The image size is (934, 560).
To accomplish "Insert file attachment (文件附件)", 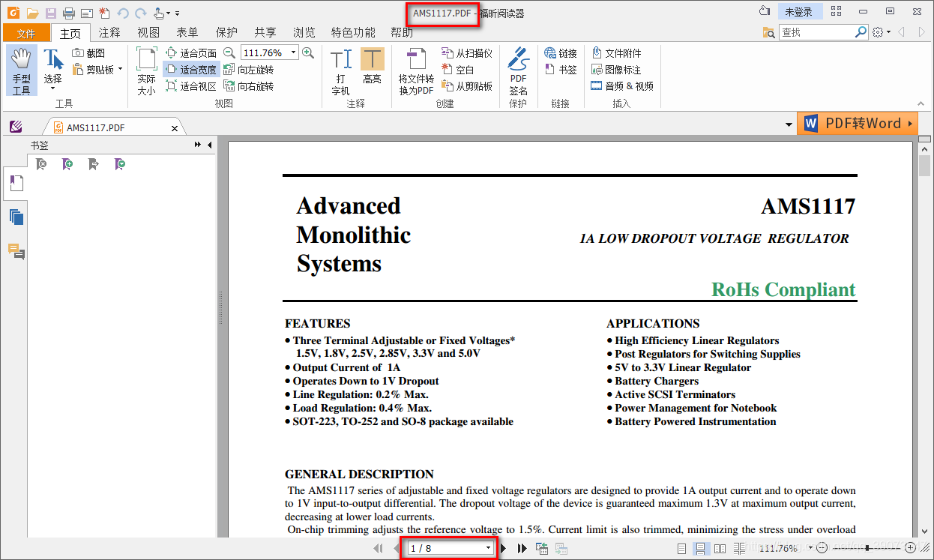I will [x=617, y=53].
